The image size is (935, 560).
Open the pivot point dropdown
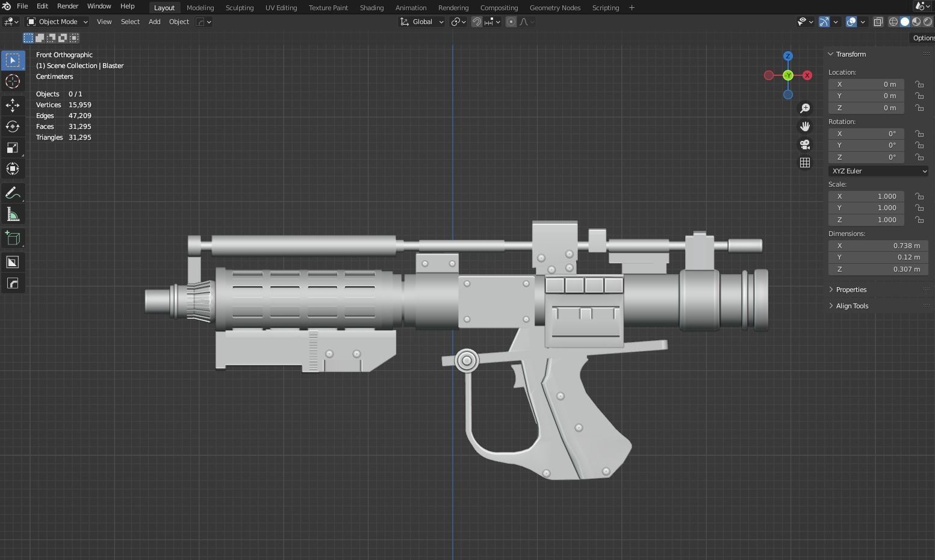pos(459,22)
